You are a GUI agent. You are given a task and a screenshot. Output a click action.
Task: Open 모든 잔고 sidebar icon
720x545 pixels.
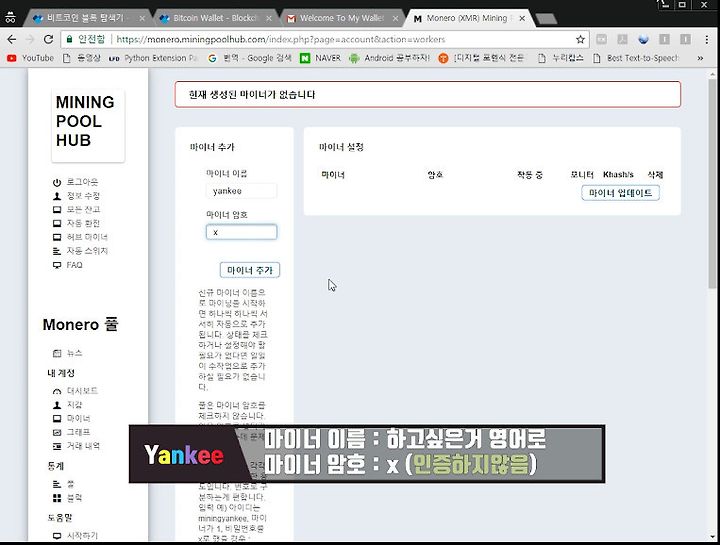tap(57, 210)
